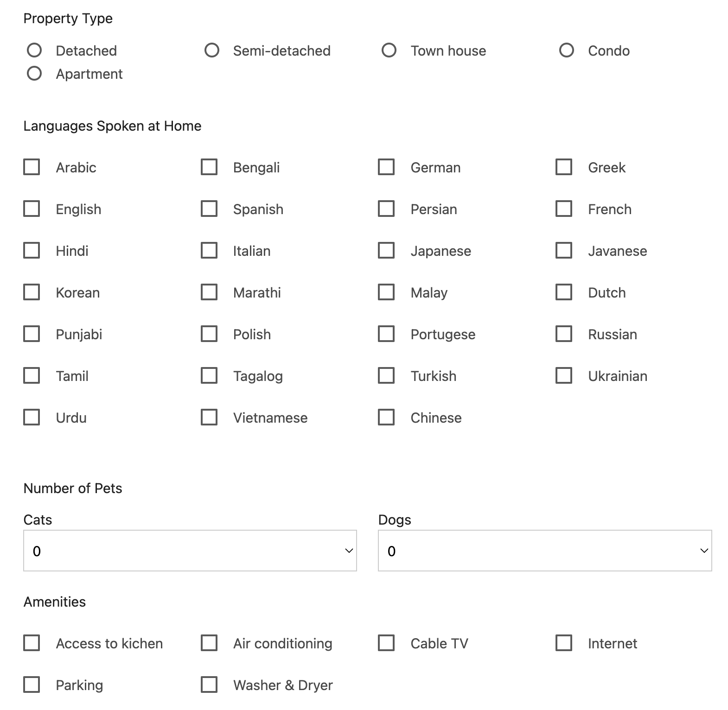Check the French language option

tap(564, 209)
